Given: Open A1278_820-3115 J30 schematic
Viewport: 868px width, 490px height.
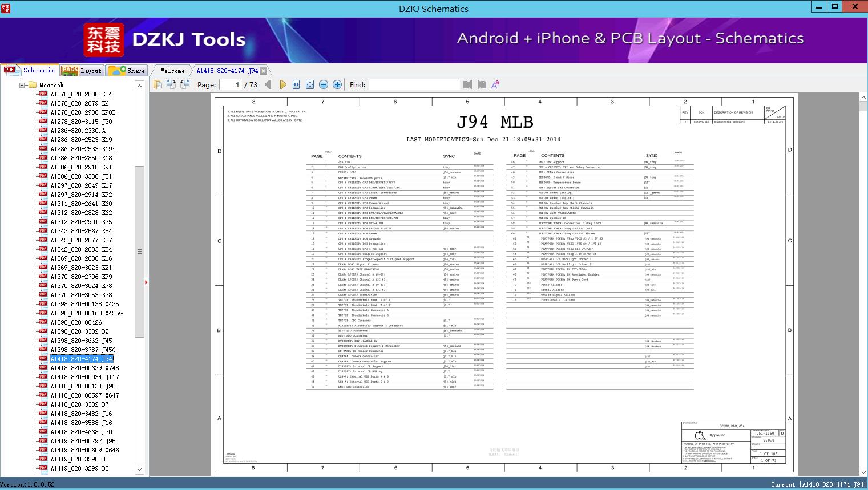Looking at the screenshot, I should point(81,122).
